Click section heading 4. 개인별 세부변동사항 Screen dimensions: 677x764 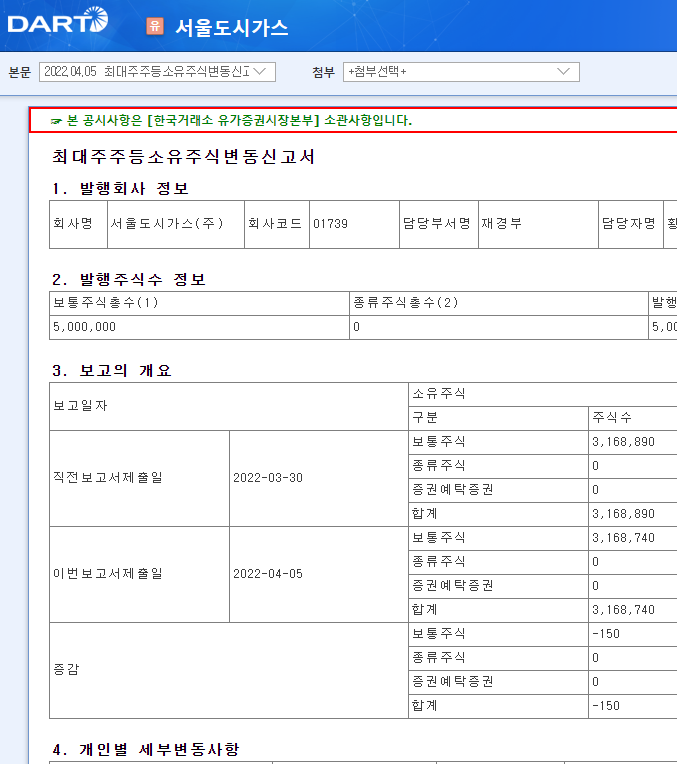pos(146,749)
